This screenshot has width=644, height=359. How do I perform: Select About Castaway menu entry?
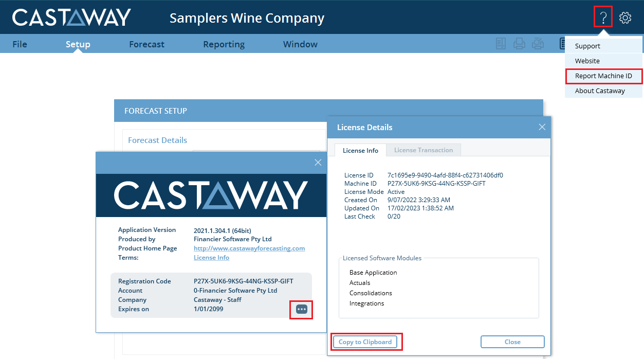click(x=600, y=91)
